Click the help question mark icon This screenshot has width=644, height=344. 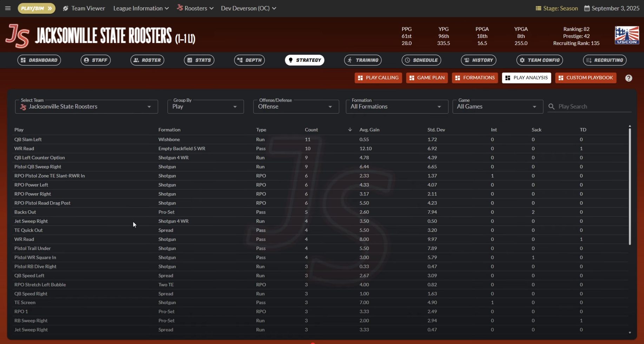pos(629,78)
